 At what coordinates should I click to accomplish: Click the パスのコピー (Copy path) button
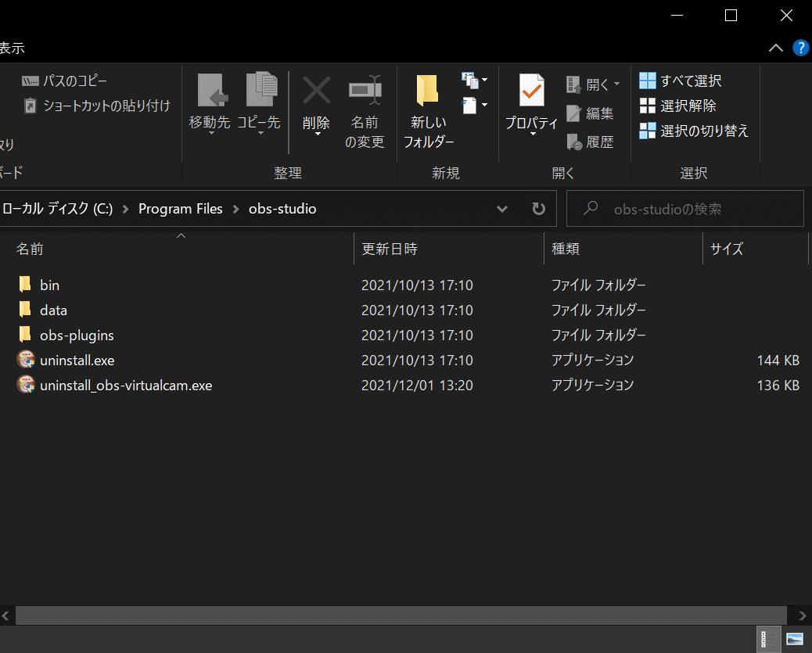pyautogui.click(x=64, y=81)
